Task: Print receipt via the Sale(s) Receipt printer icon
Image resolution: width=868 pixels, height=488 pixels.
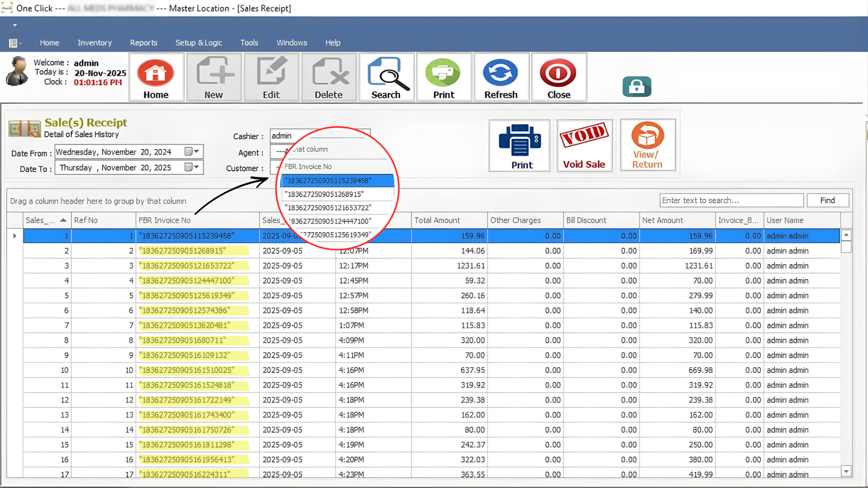Action: (x=519, y=145)
